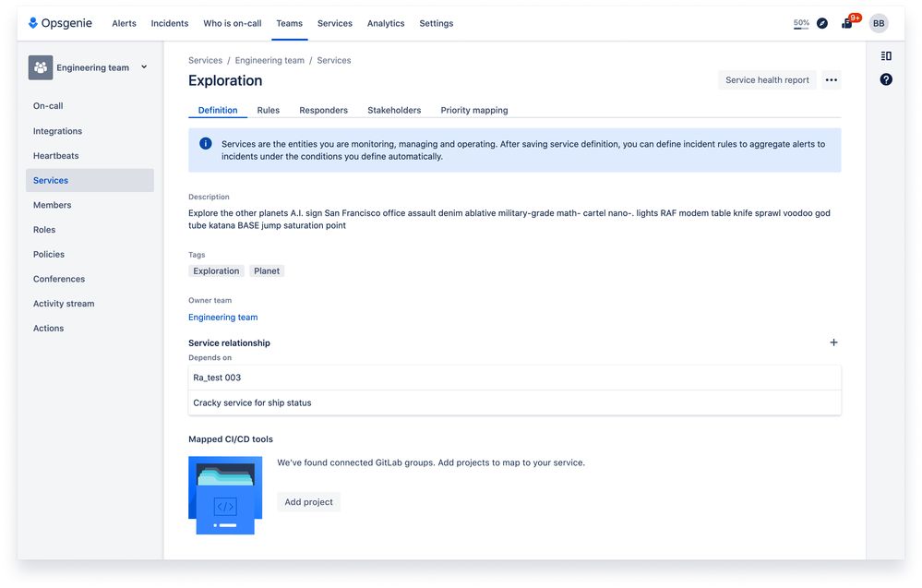Click the Engineering team breadcrumb
Image resolution: width=922 pixels, height=588 pixels.
coord(269,60)
